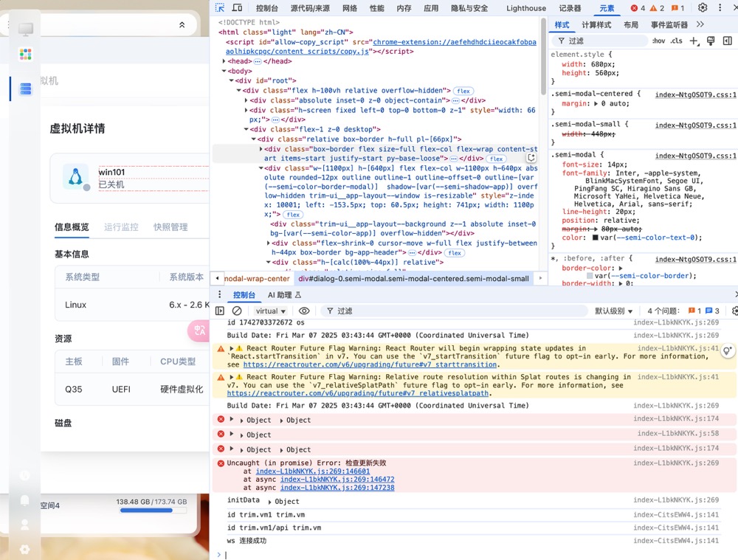Show more style tabs chevron
Image resolution: width=738 pixels, height=560 pixels.
coord(700,24)
